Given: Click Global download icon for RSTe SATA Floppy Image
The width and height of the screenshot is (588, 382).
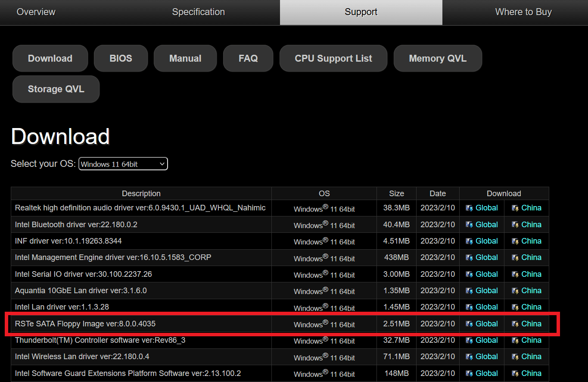Looking at the screenshot, I should point(469,324).
